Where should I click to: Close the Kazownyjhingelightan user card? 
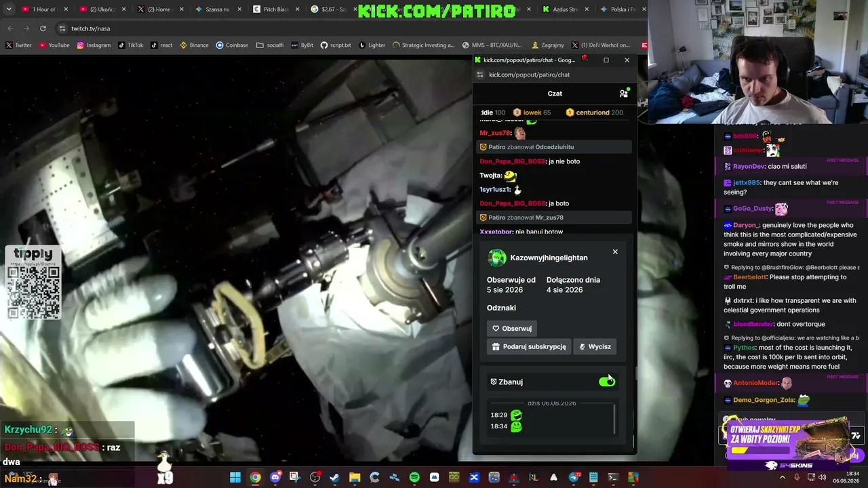615,251
